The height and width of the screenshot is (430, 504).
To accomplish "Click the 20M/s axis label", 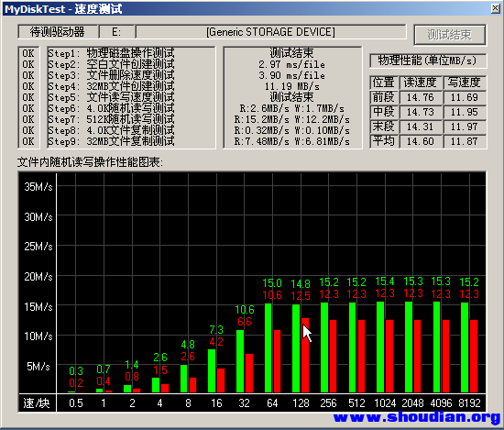I will tap(38, 277).
